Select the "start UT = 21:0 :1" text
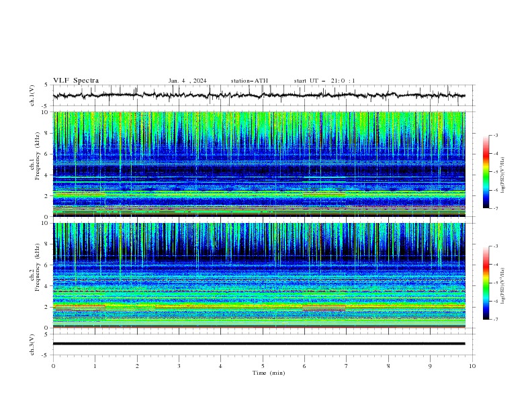The height and width of the screenshot is (411, 532). click(324, 81)
